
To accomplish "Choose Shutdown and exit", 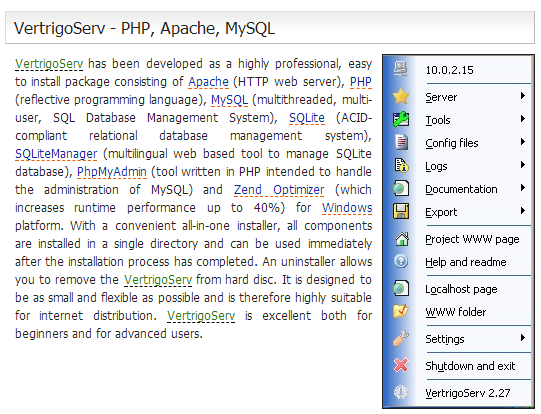I will (x=470, y=366).
